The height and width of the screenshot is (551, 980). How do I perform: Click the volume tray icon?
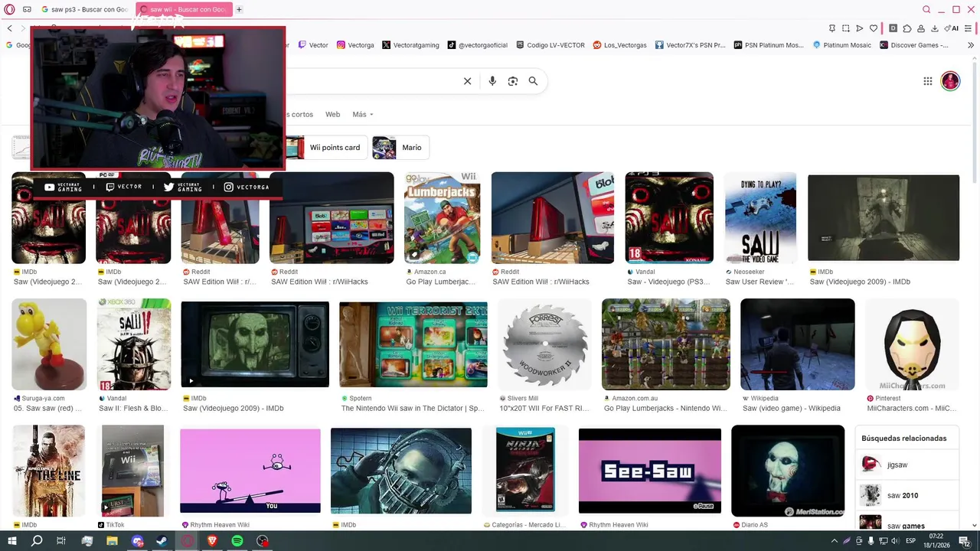tap(895, 541)
